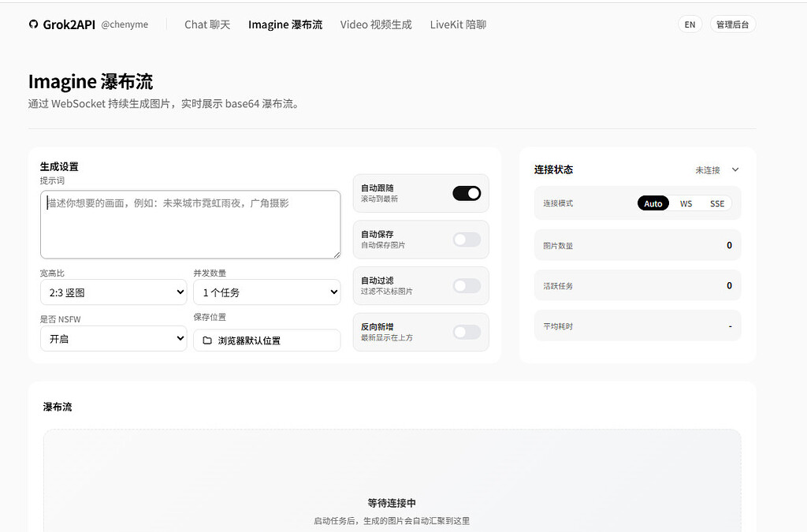Click the folder icon in 保存位置
This screenshot has height=532, width=807.
(207, 340)
